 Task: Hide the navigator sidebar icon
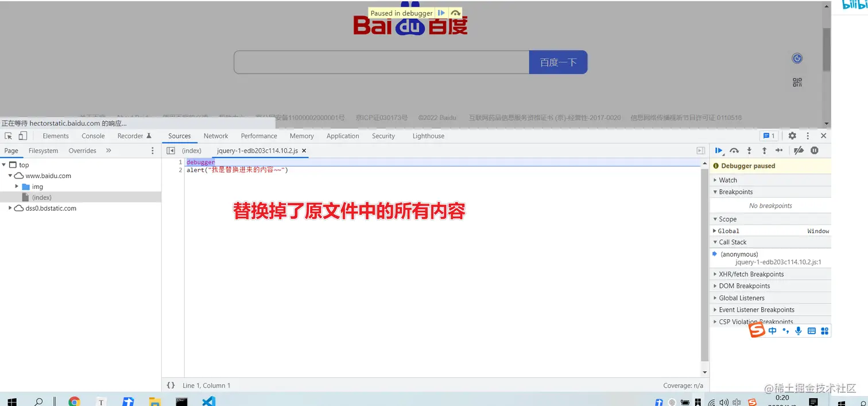[x=170, y=150]
